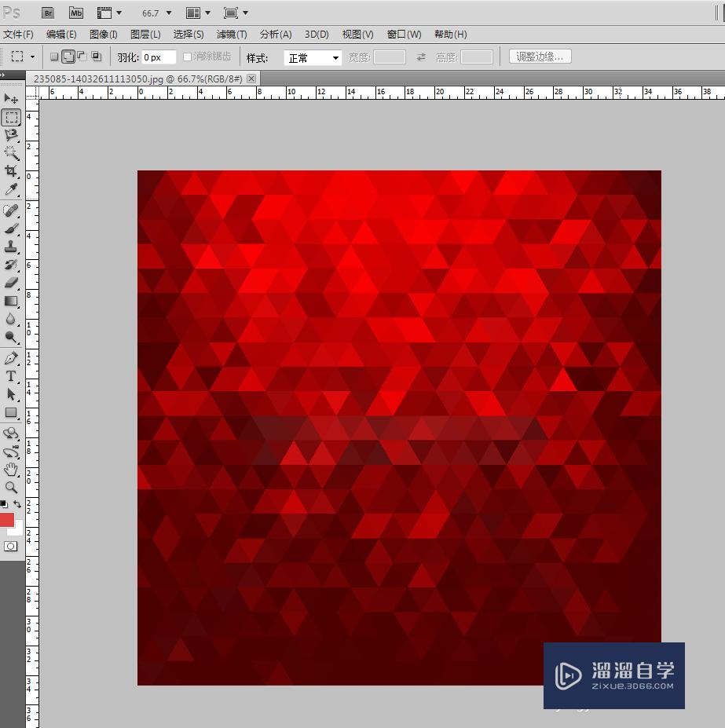Select the Eraser tool
725x728 pixels.
pyautogui.click(x=11, y=283)
